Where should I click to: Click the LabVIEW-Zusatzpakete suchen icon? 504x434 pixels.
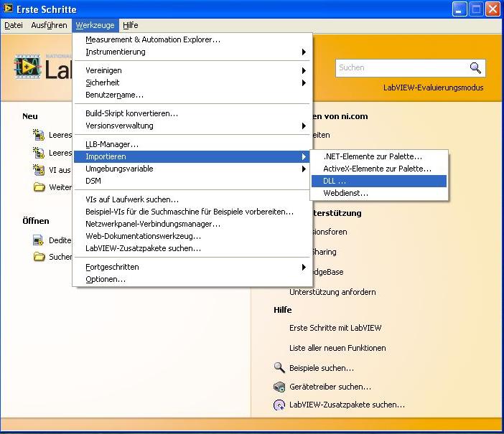click(280, 405)
